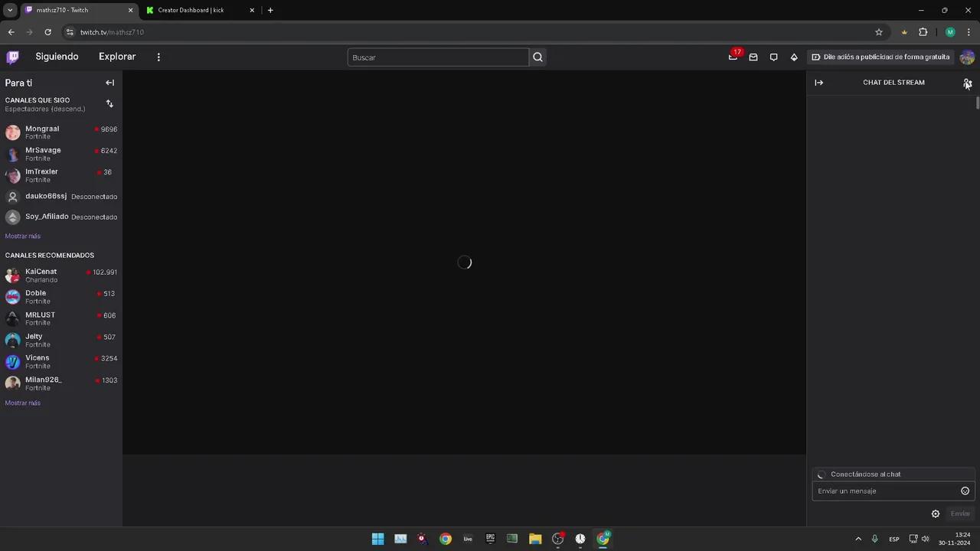
Task: Click your profile avatar icon
Action: pyautogui.click(x=967, y=57)
